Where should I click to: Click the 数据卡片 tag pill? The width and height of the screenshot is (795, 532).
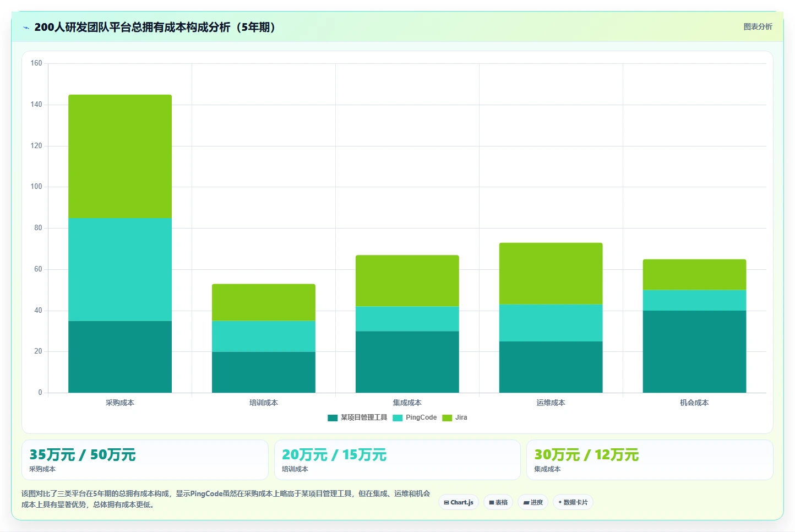pos(573,502)
